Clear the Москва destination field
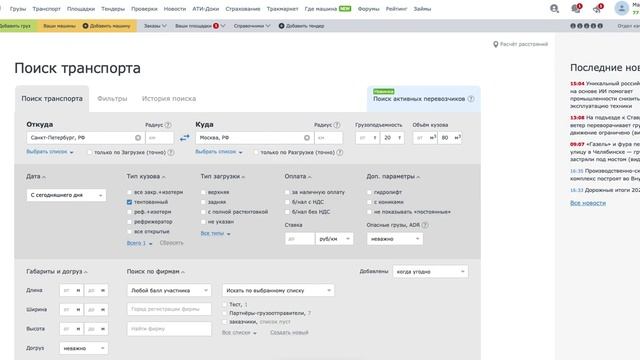Screen dimensions: 640x360 tap(307, 138)
